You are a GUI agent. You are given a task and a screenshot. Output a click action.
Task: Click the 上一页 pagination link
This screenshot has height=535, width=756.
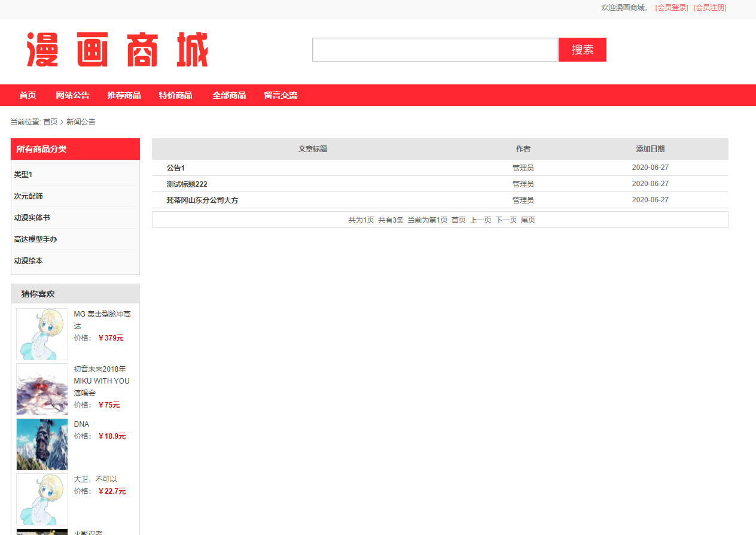(x=480, y=220)
